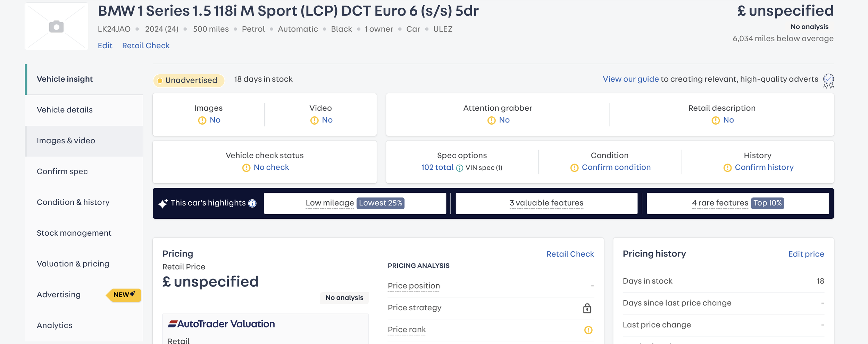Navigate to Stock management
This screenshot has width=868, height=344.
(x=84, y=233)
